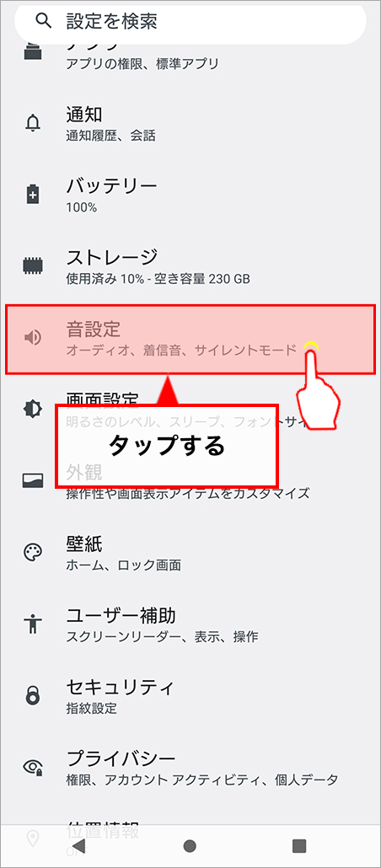Viewport: 381px width, 868px height.
Task: Tap the search magnifier icon
Action: coord(43,20)
